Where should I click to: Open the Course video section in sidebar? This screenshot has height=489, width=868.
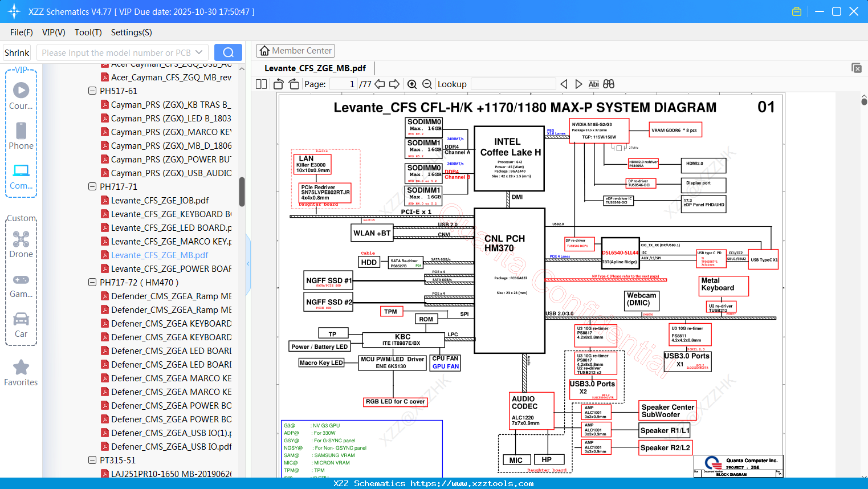(x=21, y=96)
